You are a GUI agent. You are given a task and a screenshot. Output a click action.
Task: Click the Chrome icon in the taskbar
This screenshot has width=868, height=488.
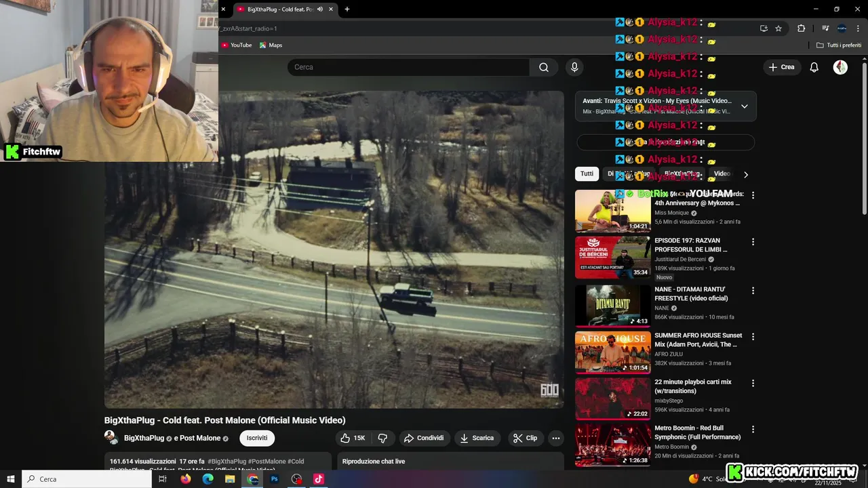tap(253, 479)
